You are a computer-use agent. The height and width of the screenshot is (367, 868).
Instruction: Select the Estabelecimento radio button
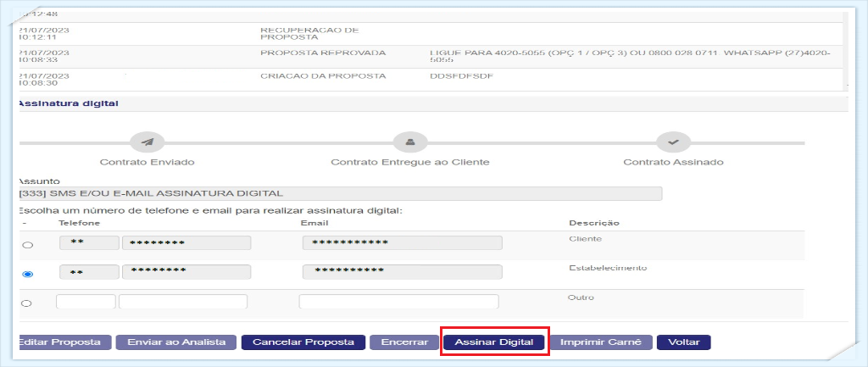pos(27,274)
